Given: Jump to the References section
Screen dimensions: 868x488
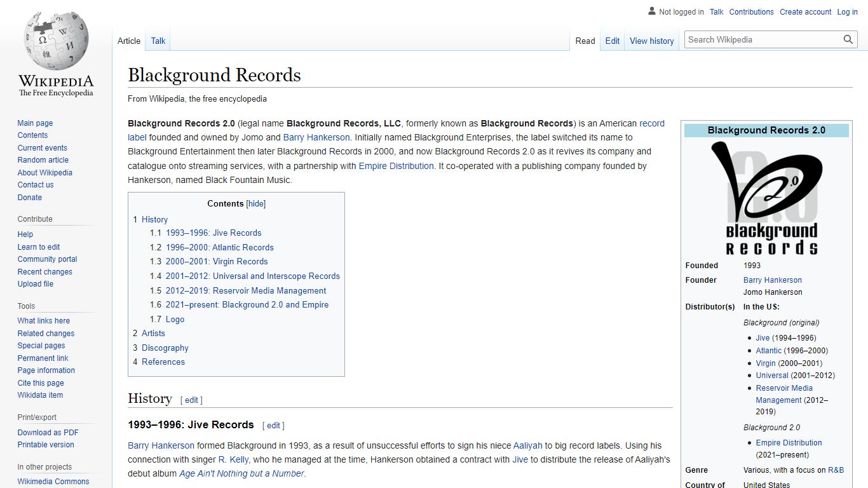Looking at the screenshot, I should tap(163, 362).
